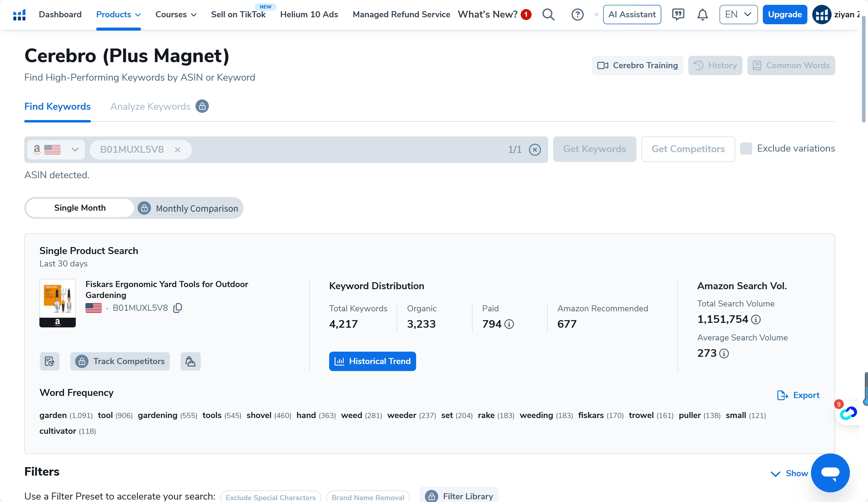Screen dimensions: 868x502
Task: Export the word frequency list
Action: 798,395
